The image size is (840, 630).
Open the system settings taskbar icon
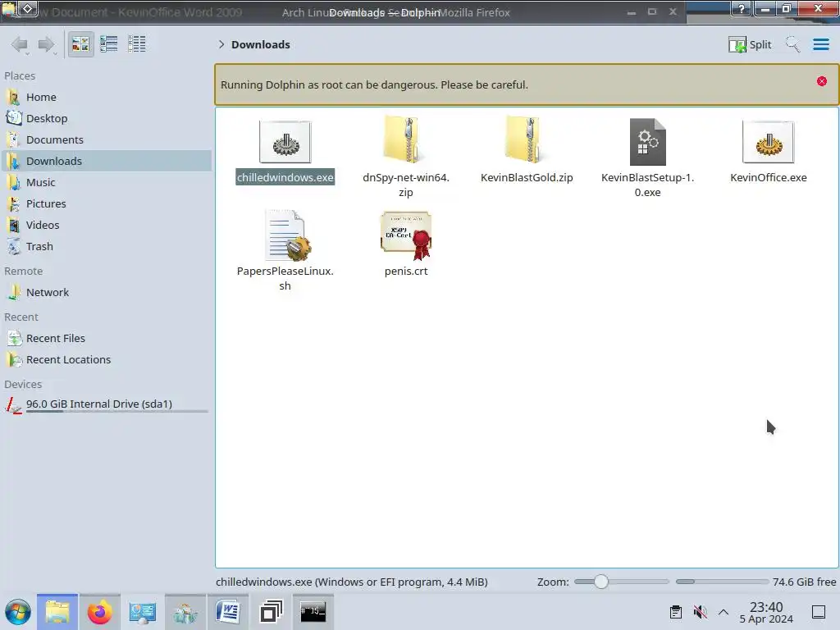pos(143,612)
